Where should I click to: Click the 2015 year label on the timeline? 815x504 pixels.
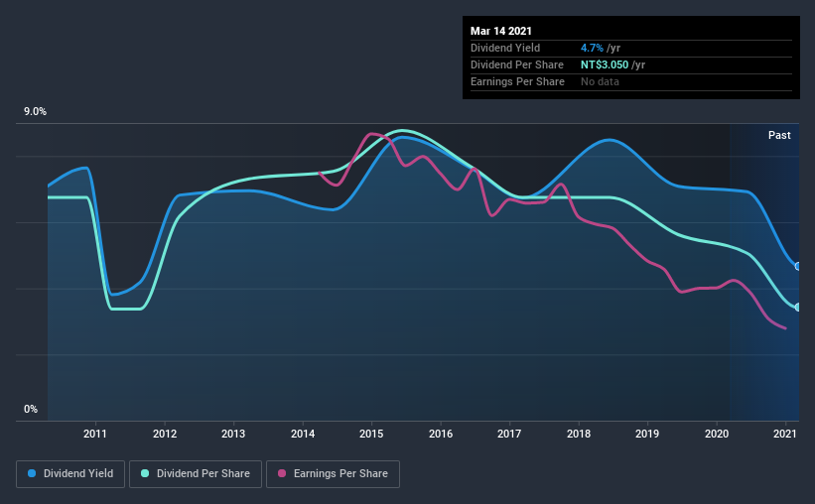[371, 434]
